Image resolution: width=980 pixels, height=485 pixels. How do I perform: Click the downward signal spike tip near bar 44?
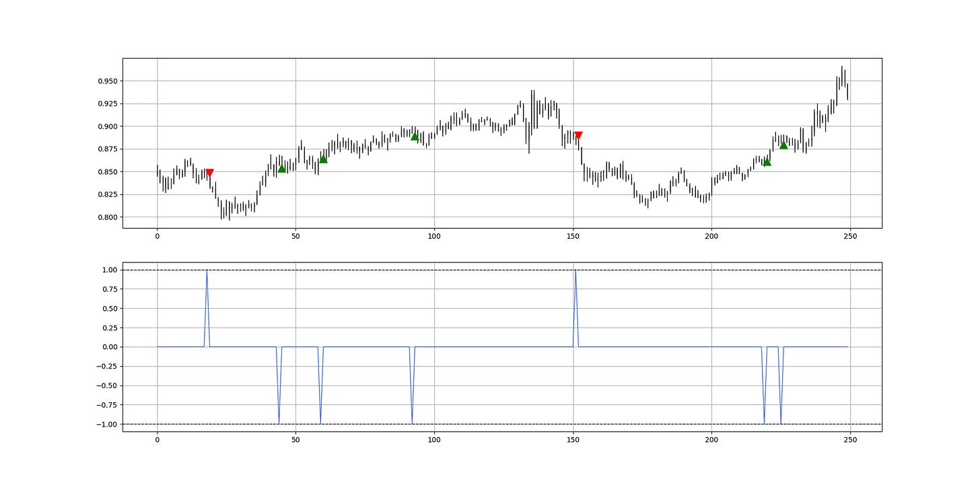point(279,423)
